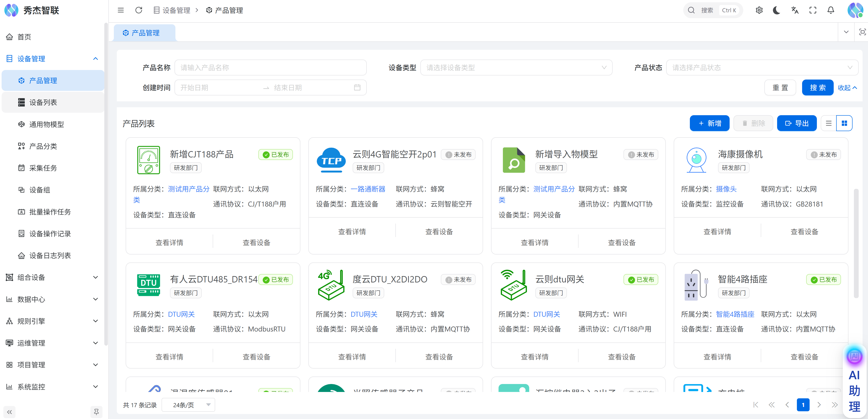The width and height of the screenshot is (868, 419).
Task: Select the 产品管理 page tab
Action: [145, 33]
